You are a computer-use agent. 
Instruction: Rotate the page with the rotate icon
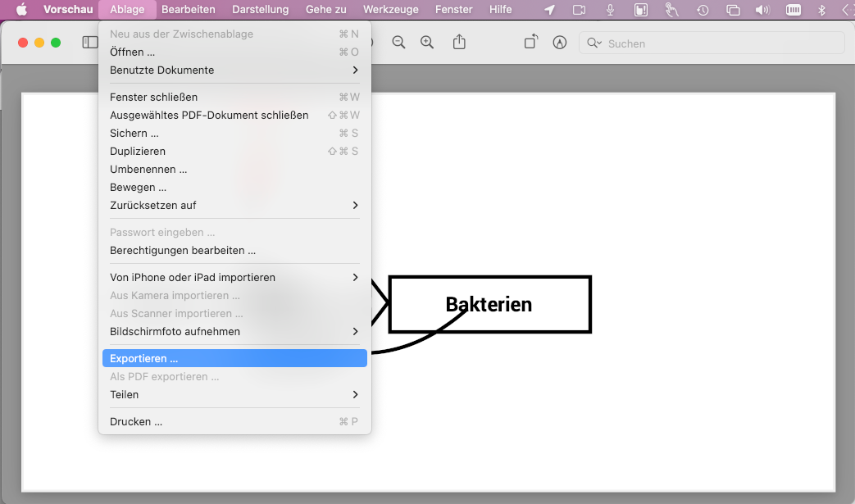(x=531, y=43)
